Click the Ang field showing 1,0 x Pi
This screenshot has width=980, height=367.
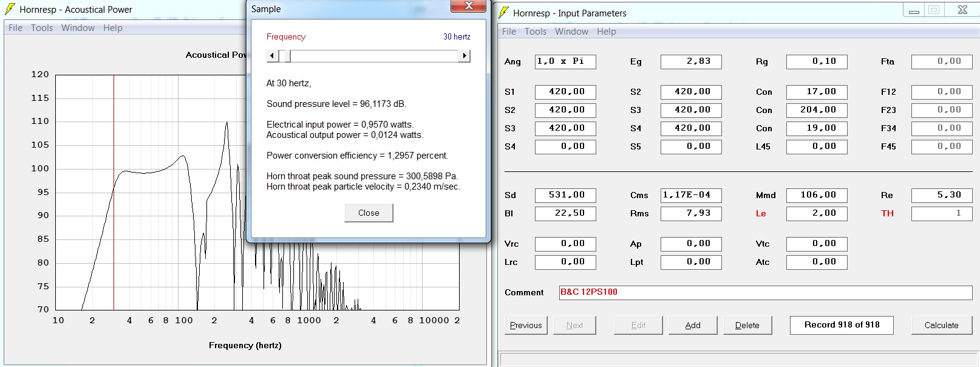pyautogui.click(x=565, y=61)
